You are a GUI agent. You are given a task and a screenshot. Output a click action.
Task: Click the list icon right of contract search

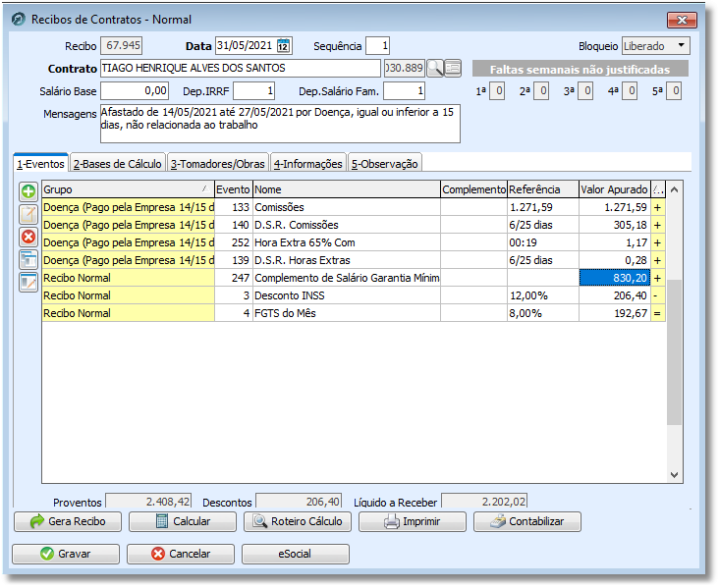453,69
